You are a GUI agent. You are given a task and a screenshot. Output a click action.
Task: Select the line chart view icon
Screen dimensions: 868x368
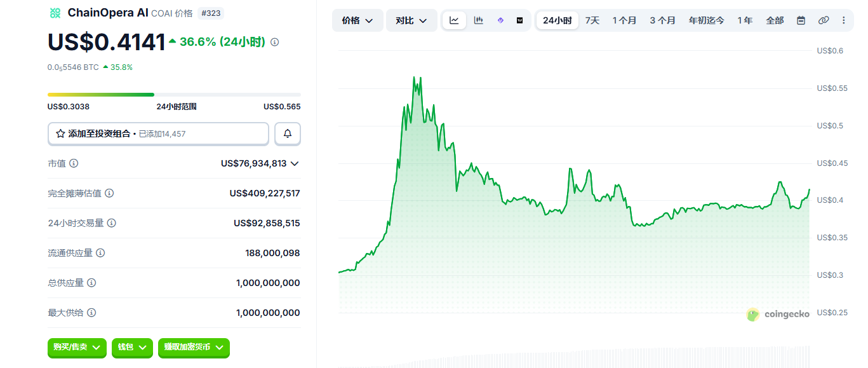[x=454, y=20]
